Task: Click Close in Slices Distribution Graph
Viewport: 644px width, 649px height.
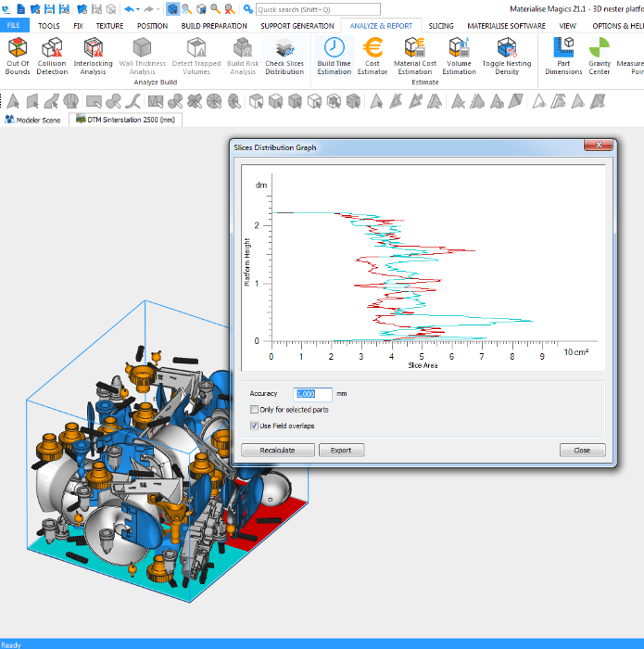Action: click(x=582, y=450)
